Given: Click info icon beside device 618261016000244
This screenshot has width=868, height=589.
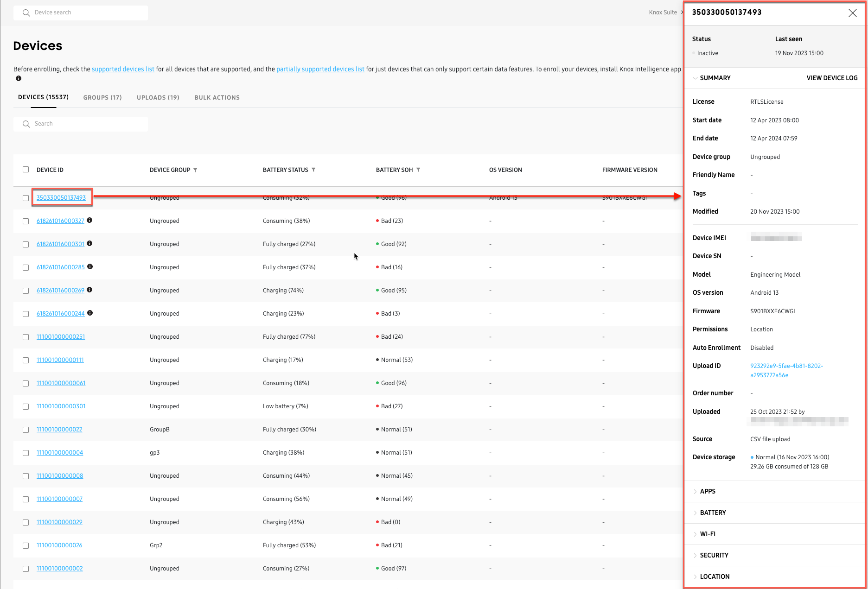Looking at the screenshot, I should point(90,313).
